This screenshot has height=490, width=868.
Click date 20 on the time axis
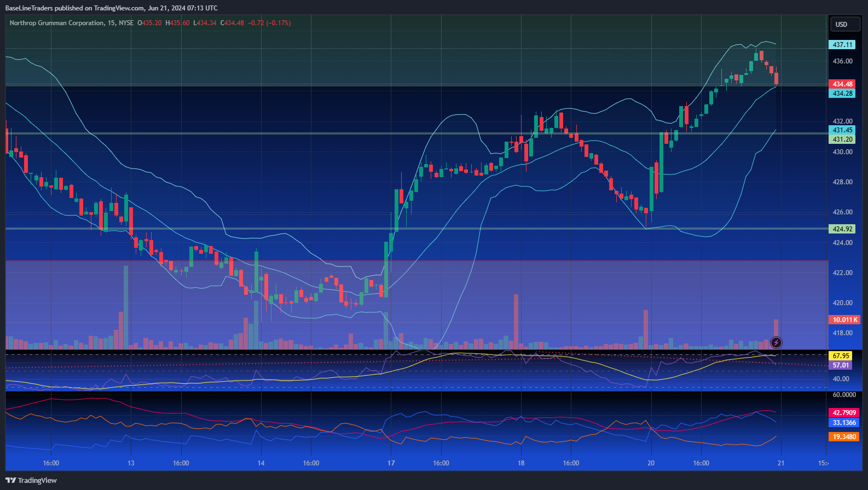(x=651, y=463)
